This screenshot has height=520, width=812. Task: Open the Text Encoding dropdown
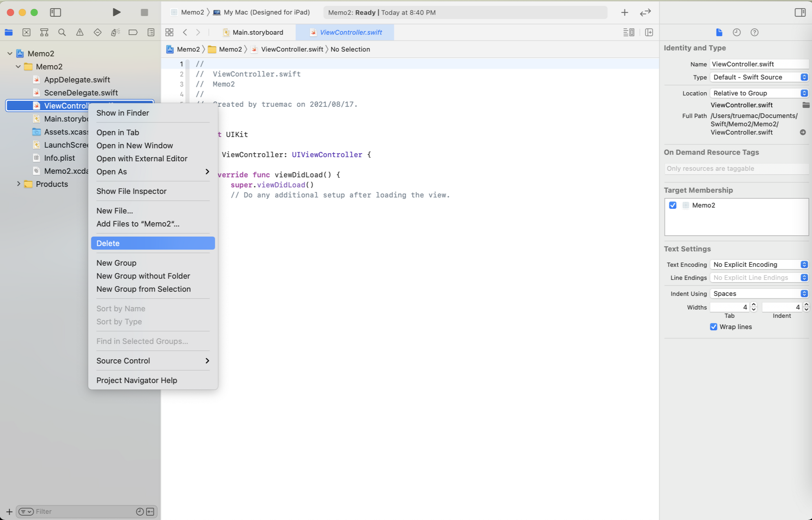pos(759,264)
